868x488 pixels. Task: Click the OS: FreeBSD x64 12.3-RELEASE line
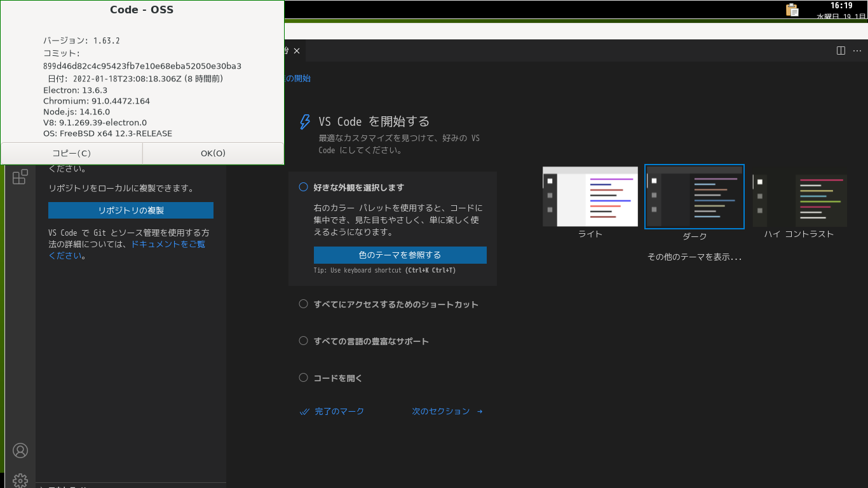[x=107, y=134]
